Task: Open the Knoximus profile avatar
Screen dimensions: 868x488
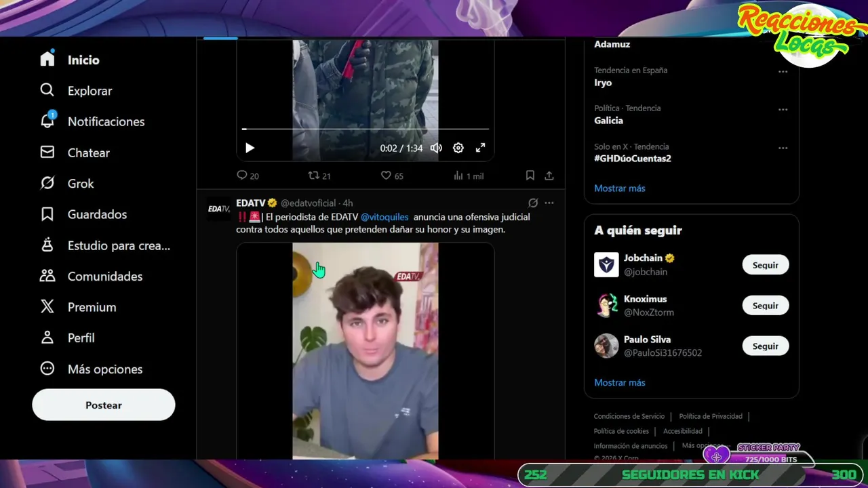Action: pyautogui.click(x=606, y=306)
